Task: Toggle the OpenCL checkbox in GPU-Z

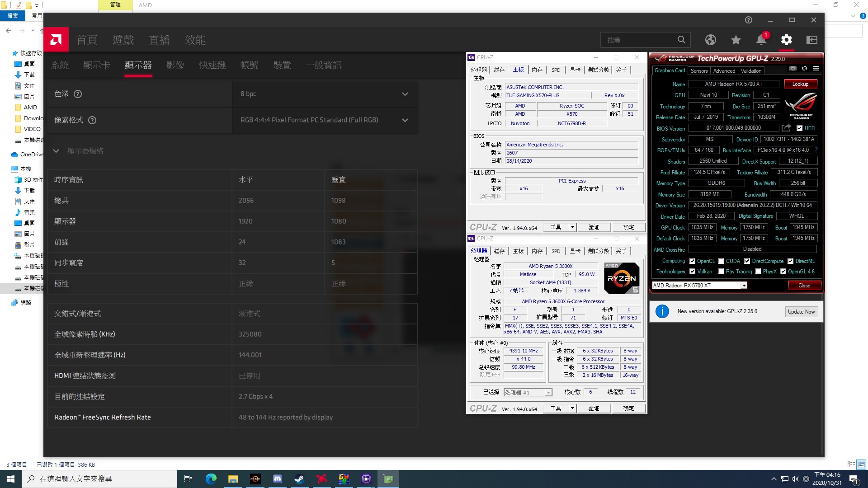Action: pos(692,261)
